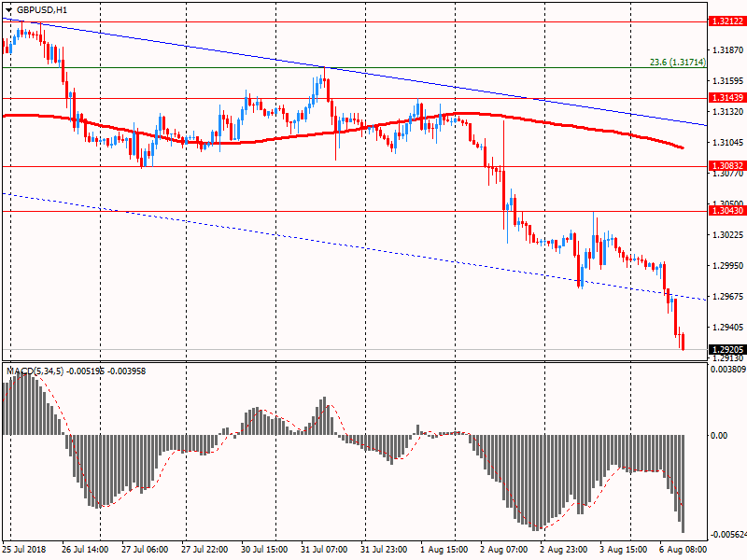747x560 pixels.
Task: Click the 6 Aug 08:00 time label
Action: [682, 551]
